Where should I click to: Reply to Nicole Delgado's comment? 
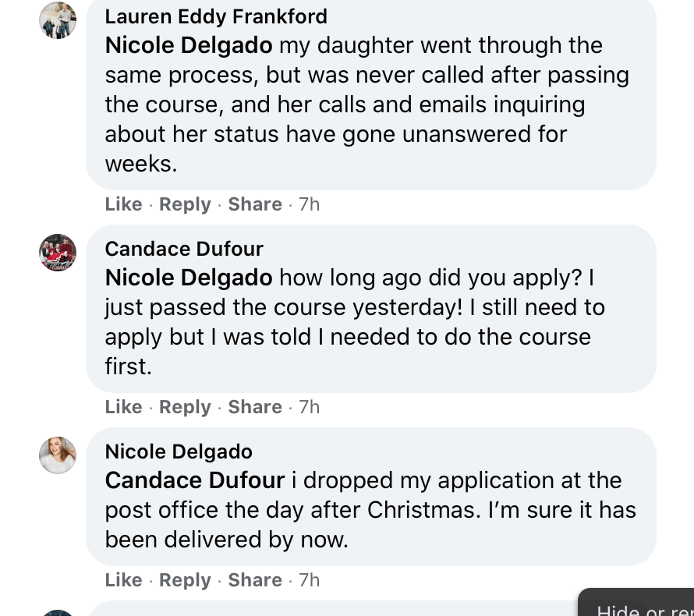(185, 580)
